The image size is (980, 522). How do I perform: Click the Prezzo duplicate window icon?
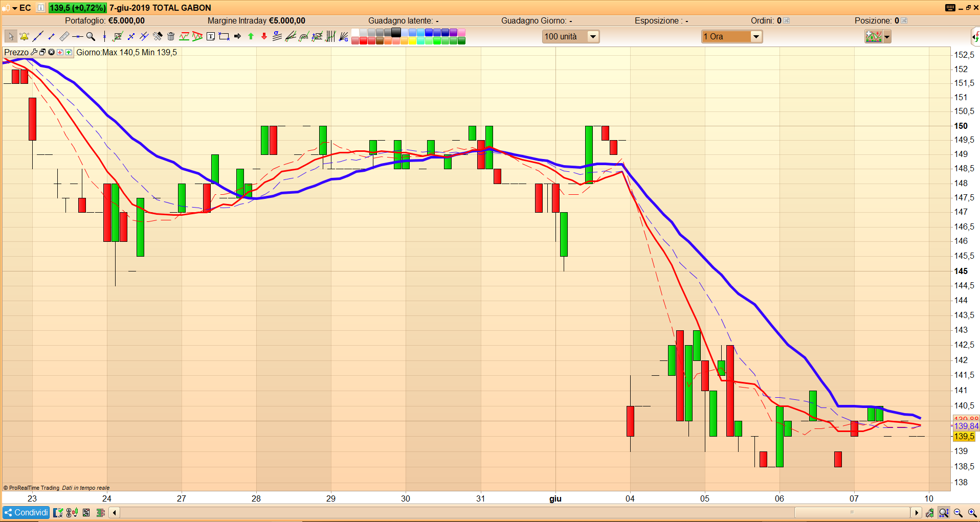[42, 52]
